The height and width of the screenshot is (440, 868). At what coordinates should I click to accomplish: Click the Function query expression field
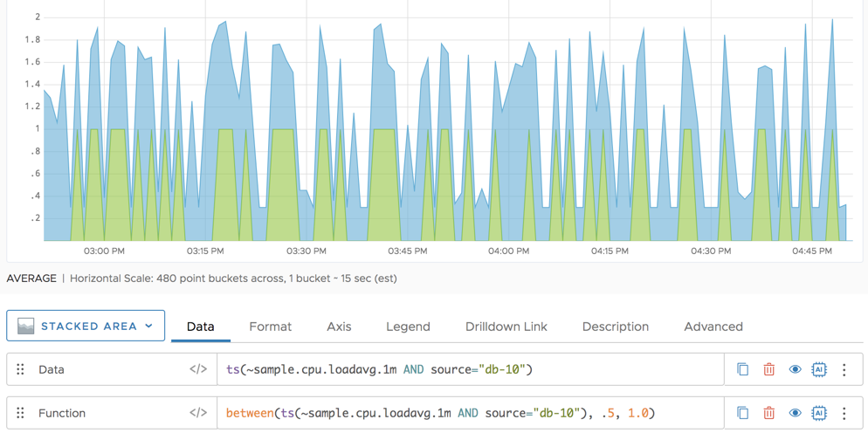coord(472,413)
